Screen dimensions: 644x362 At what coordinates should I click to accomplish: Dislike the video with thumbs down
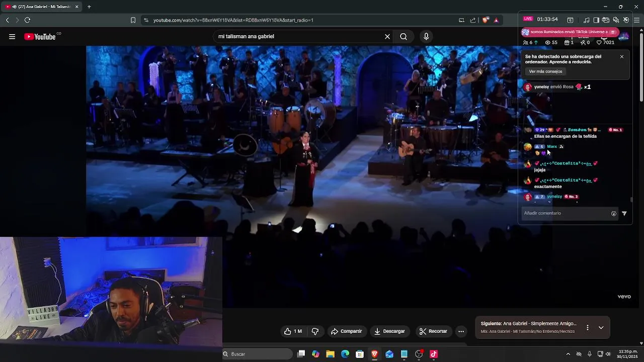pos(315,331)
